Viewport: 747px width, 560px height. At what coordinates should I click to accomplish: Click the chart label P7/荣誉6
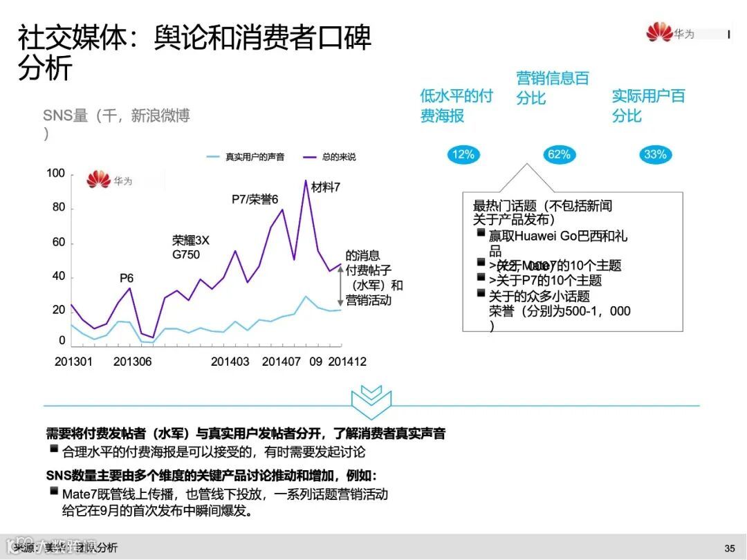pos(255,199)
